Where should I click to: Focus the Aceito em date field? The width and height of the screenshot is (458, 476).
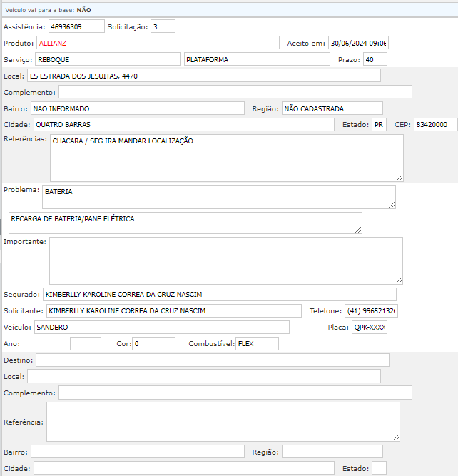tap(357, 43)
